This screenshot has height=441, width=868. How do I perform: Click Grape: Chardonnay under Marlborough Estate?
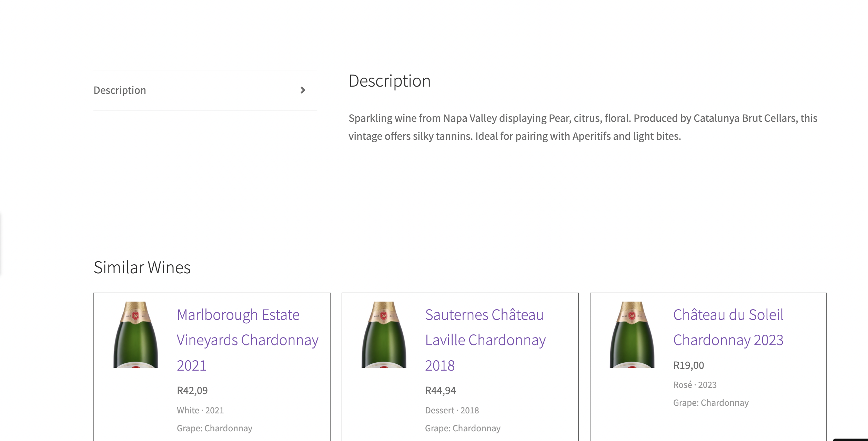(214, 428)
